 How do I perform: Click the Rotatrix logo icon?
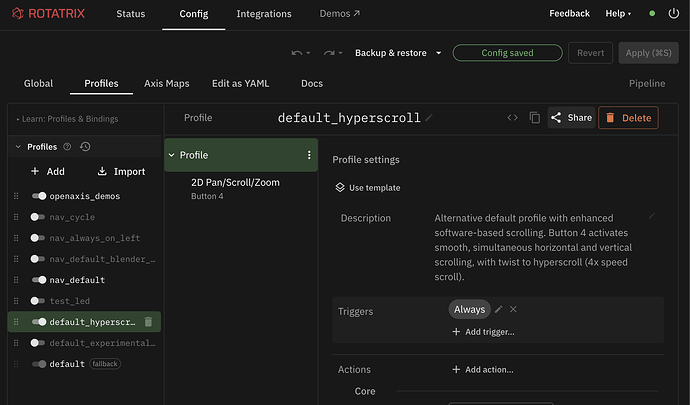[x=18, y=14]
